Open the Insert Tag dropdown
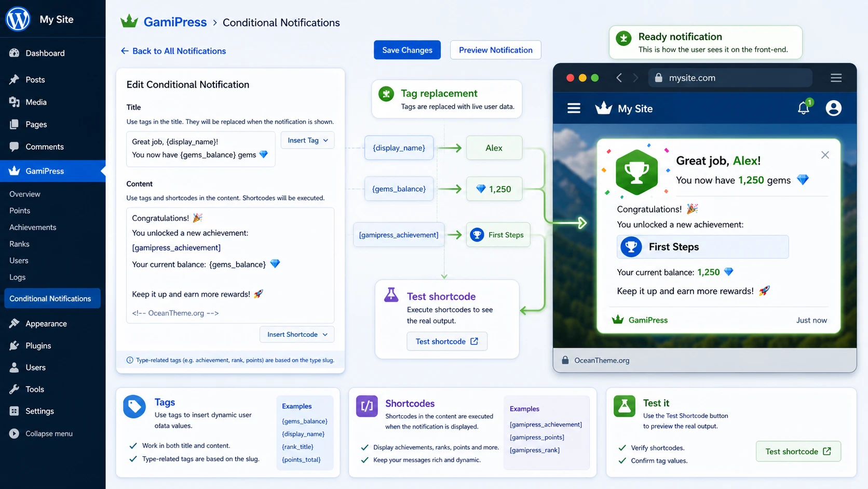The image size is (868, 489). (308, 140)
